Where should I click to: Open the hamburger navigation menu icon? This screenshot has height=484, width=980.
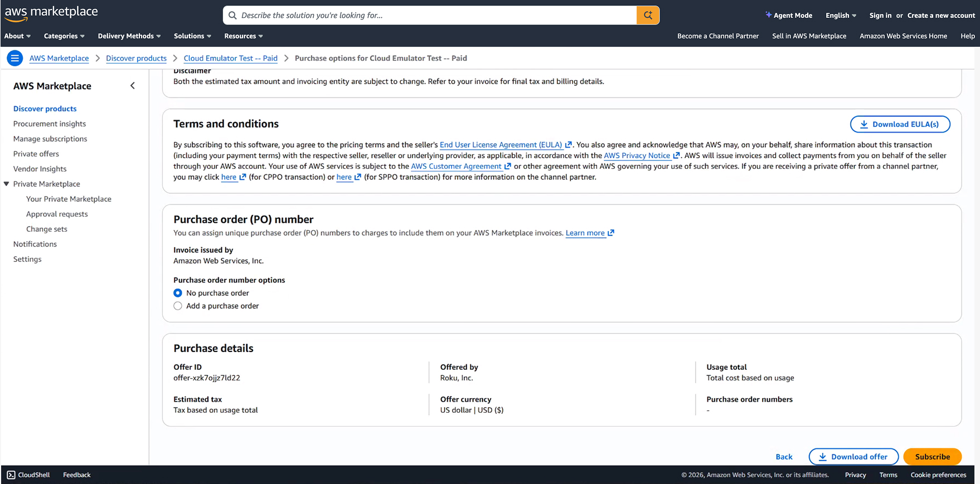tap(15, 58)
